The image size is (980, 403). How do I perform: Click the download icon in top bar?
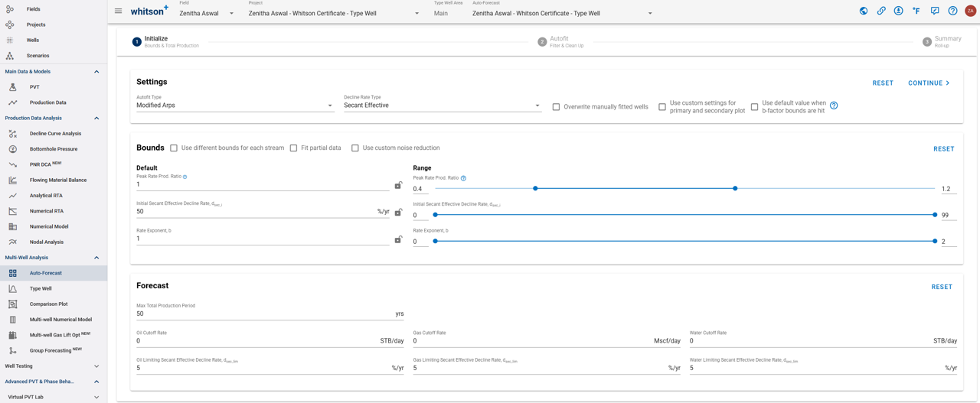pyautogui.click(x=899, y=11)
